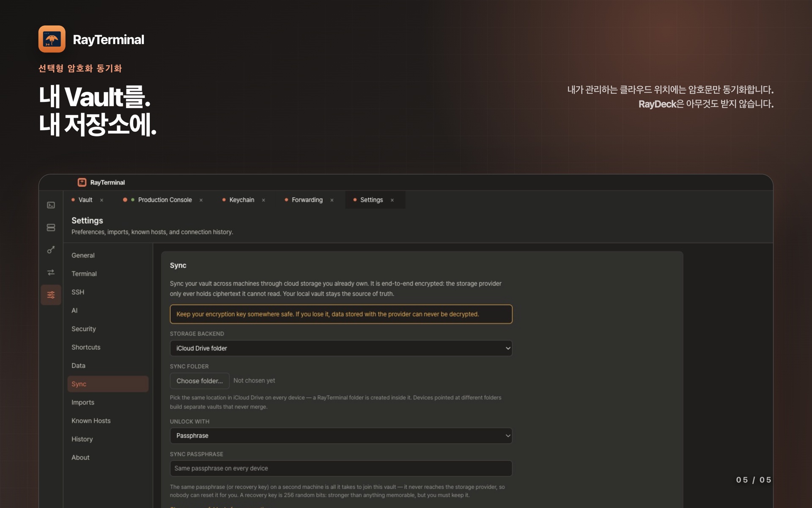Viewport: 812px width, 508px height.
Task: Click the STORAGE BACKEND label
Action: pyautogui.click(x=197, y=334)
